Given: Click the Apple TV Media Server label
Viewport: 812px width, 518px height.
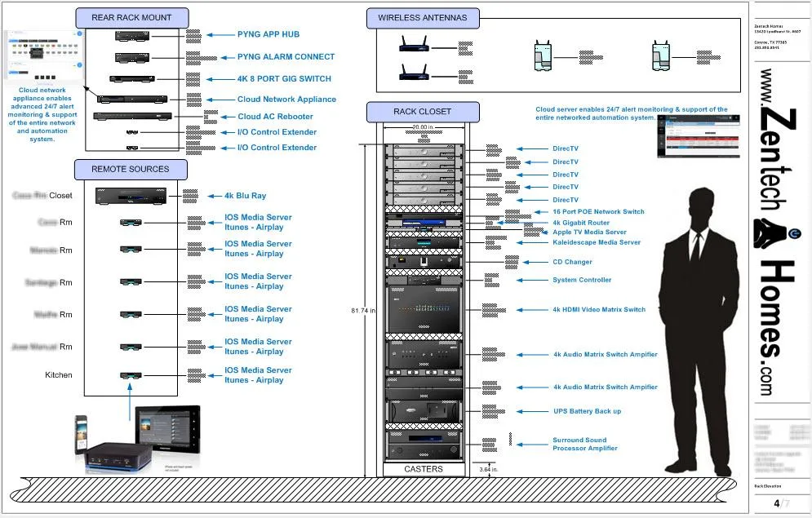Looking at the screenshot, I should [589, 232].
